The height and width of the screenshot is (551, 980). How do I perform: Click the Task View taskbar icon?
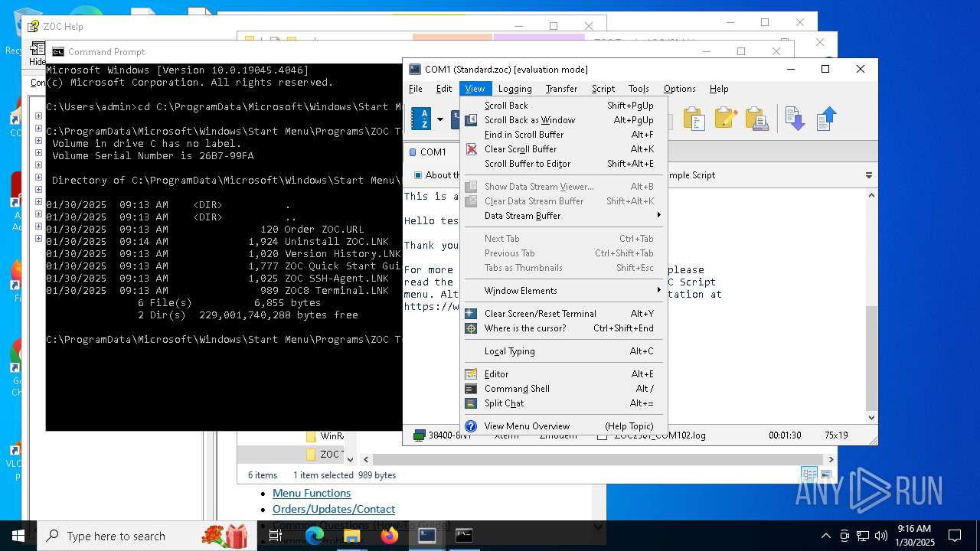pos(276,536)
